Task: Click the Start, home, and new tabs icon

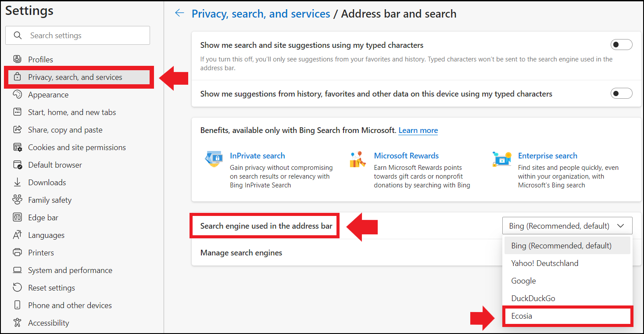Action: click(17, 112)
